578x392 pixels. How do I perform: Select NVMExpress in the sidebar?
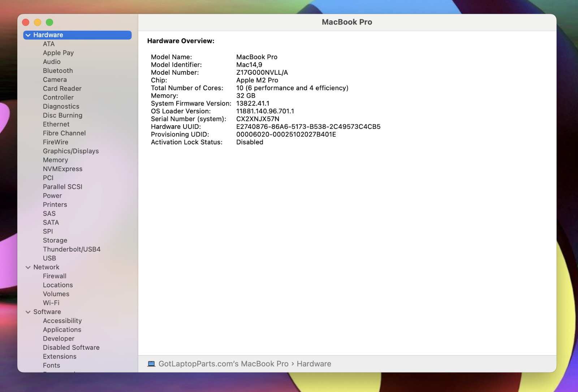[62, 169]
